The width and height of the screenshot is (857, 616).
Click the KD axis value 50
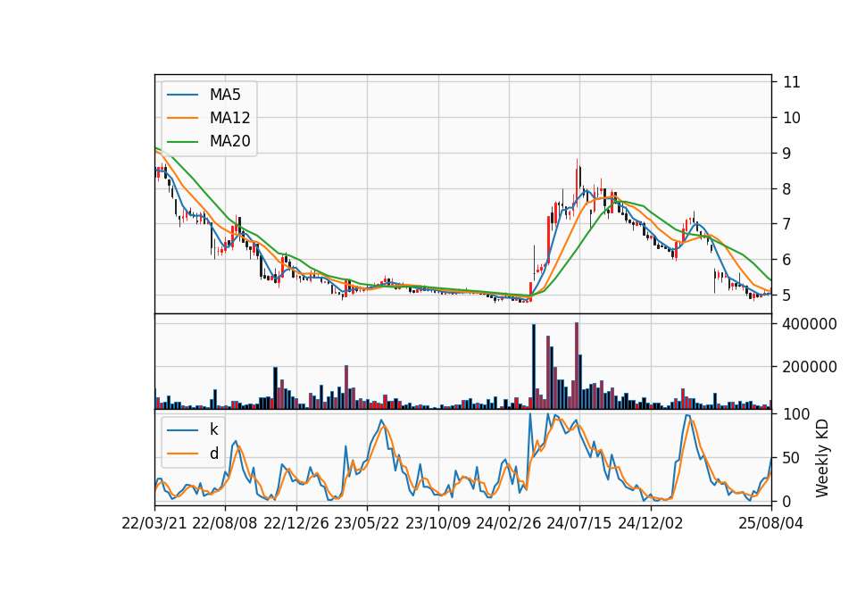coord(792,457)
